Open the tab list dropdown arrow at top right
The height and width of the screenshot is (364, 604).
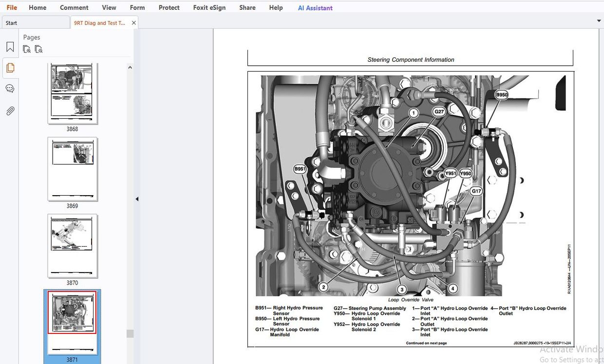point(599,21)
